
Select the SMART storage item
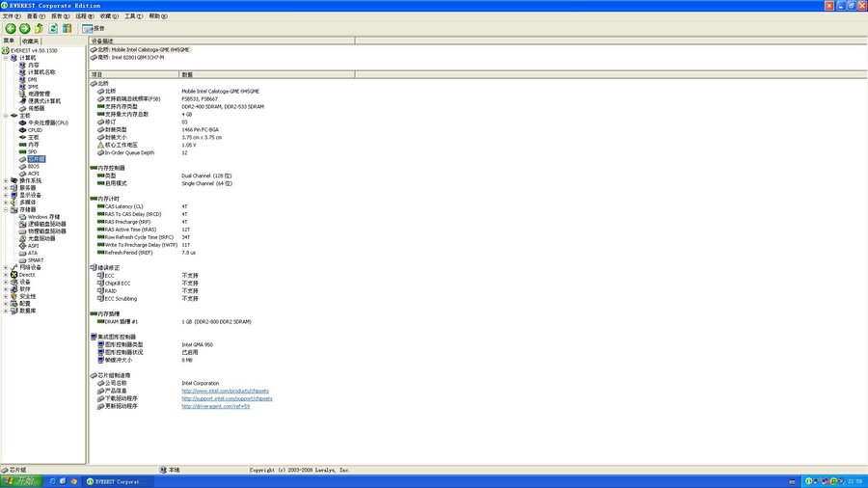(x=35, y=260)
